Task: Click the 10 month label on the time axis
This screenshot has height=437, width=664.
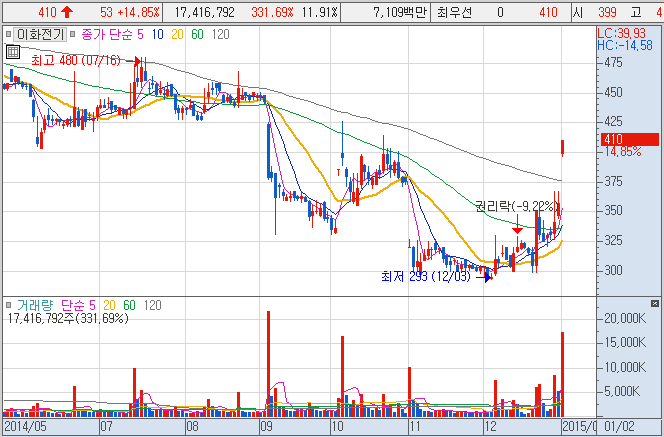Action: pyautogui.click(x=338, y=426)
